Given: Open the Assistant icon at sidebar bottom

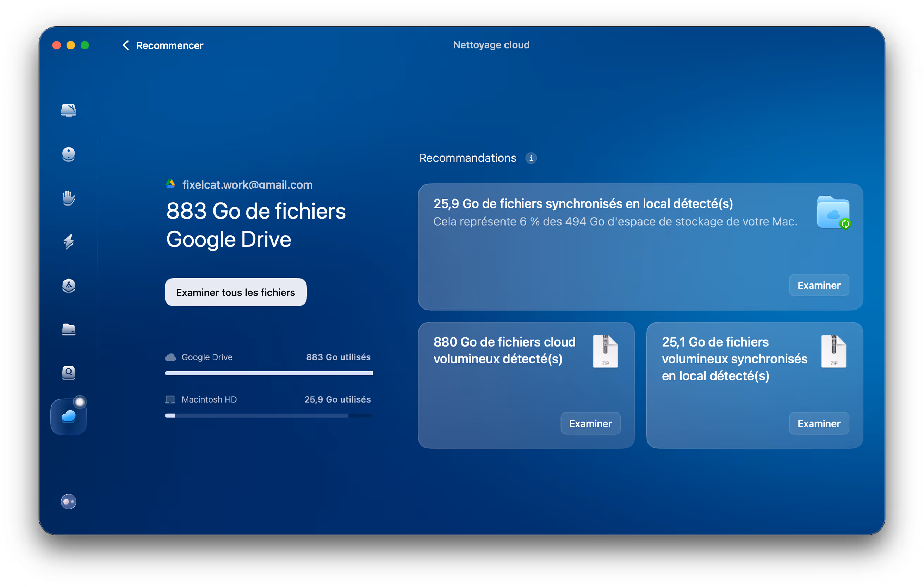Looking at the screenshot, I should coord(69,502).
